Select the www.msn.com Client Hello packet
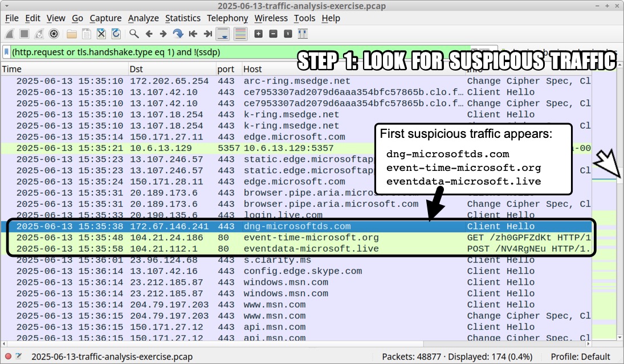Viewport: 624px width, 364px height. [x=296, y=304]
